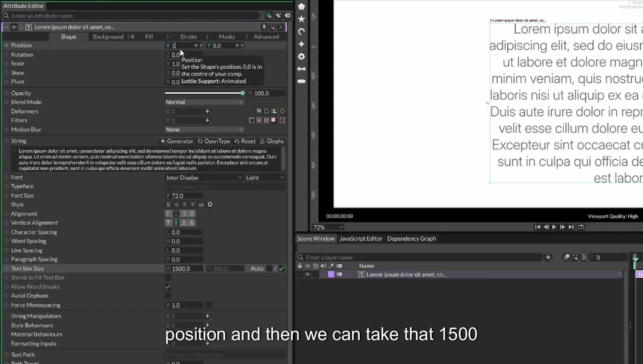Set vertical alignment to top
643x364 pixels.
(x=168, y=222)
